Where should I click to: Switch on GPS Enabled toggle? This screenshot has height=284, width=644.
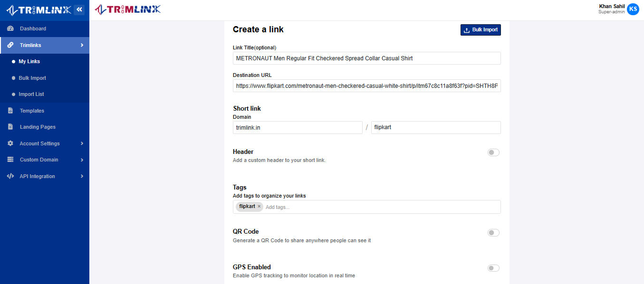click(x=493, y=268)
